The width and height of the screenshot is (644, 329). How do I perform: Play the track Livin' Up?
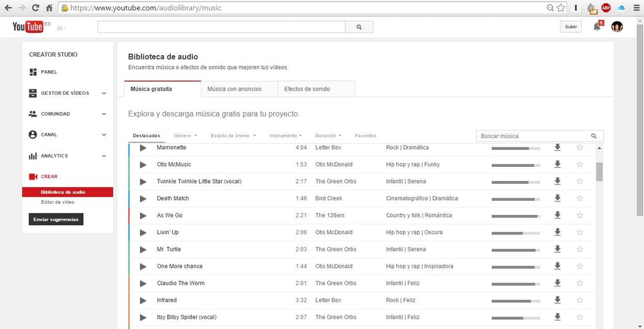143,232
